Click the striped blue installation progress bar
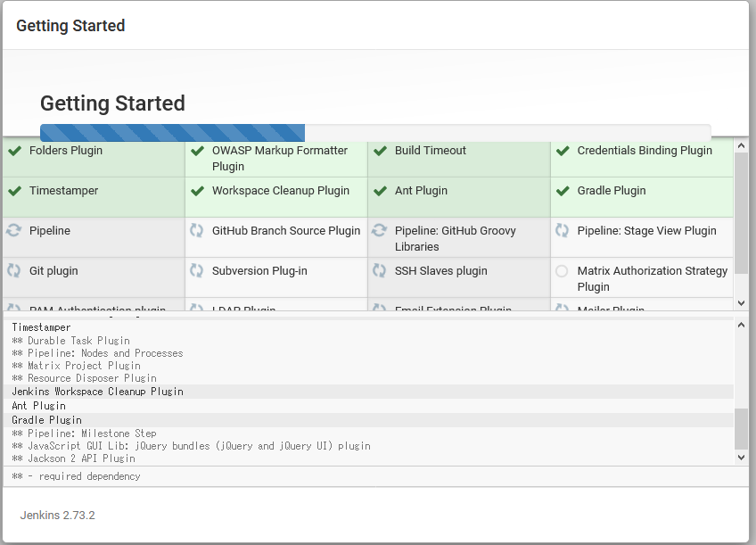756x545 pixels. [x=172, y=133]
